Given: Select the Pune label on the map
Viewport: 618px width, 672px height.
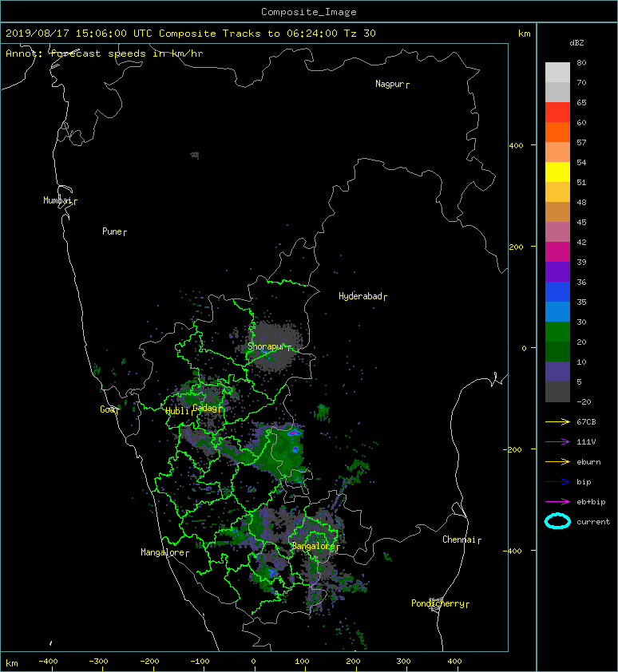Looking at the screenshot, I should point(114,232).
